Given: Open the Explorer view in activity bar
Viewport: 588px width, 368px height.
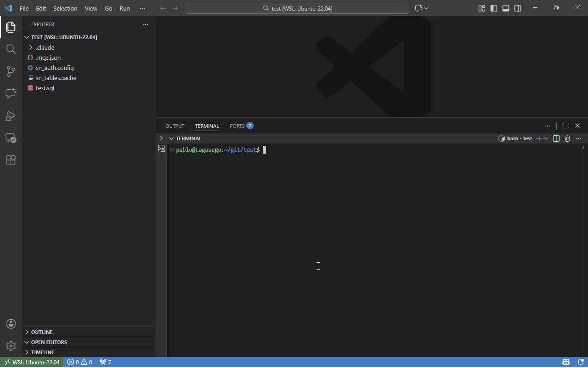Looking at the screenshot, I should (11, 27).
